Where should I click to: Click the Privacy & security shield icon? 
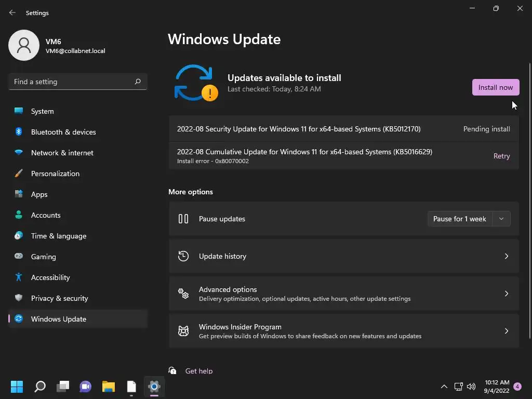[19, 298]
